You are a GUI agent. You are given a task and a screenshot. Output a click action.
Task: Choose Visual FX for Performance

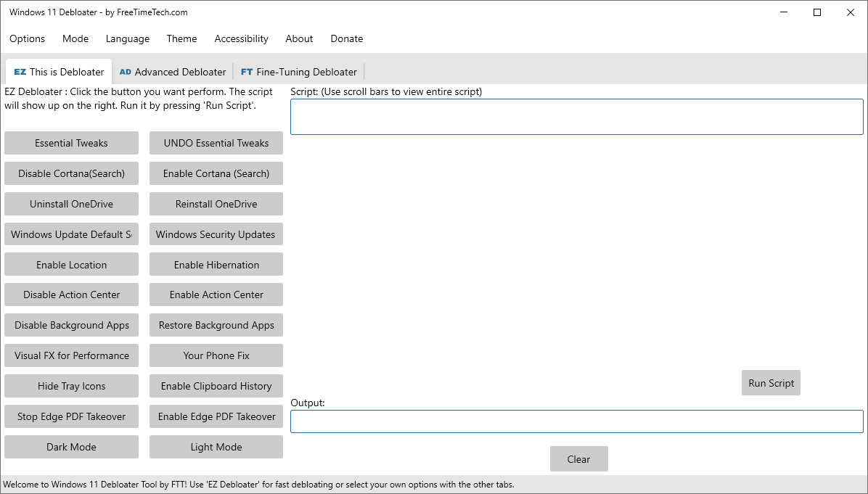point(71,355)
